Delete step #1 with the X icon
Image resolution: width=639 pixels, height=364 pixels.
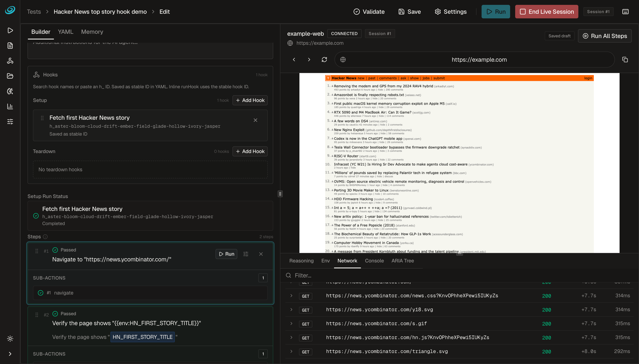[x=261, y=254]
